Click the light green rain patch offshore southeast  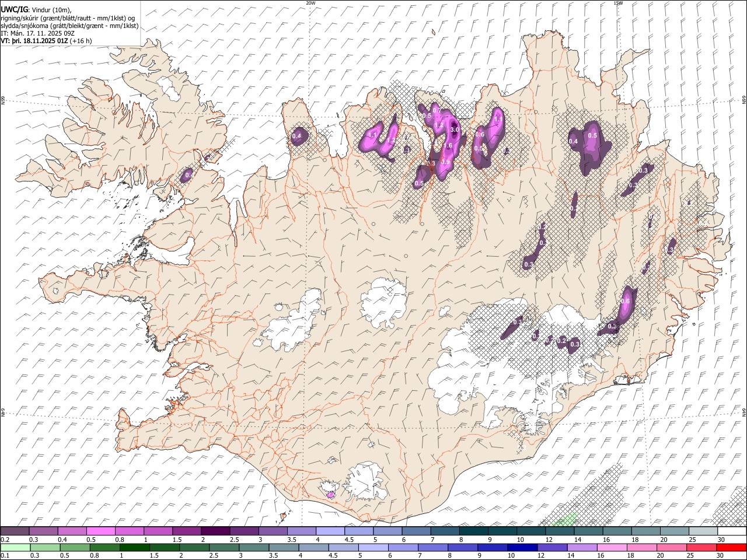point(565,519)
